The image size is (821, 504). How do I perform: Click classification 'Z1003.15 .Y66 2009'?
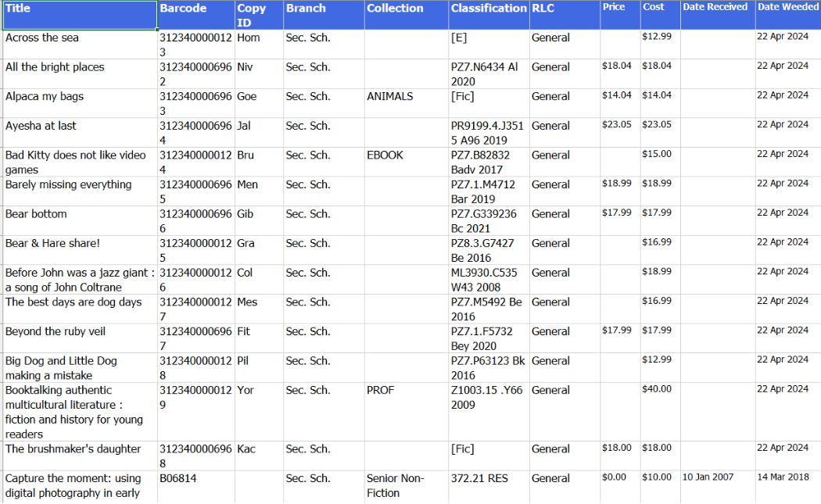(489, 411)
